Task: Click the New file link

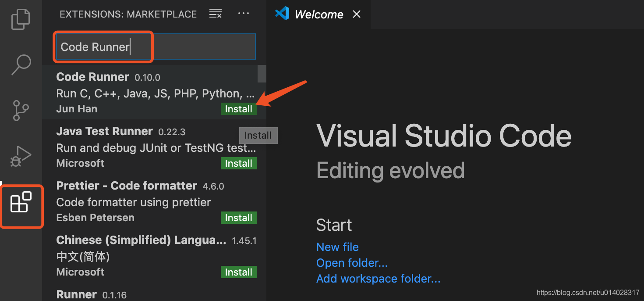Action: pyautogui.click(x=337, y=247)
